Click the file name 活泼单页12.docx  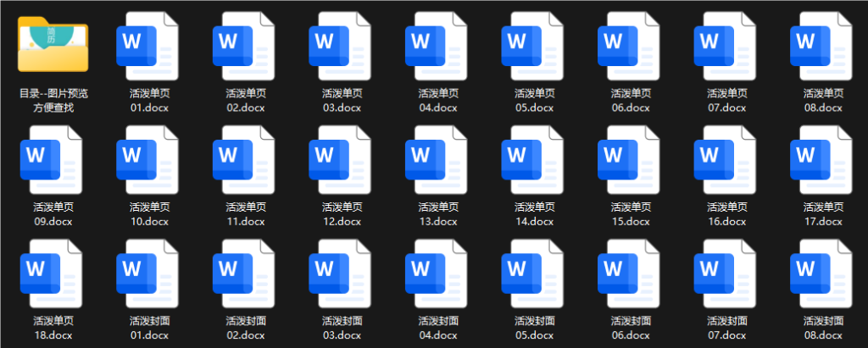pos(342,214)
